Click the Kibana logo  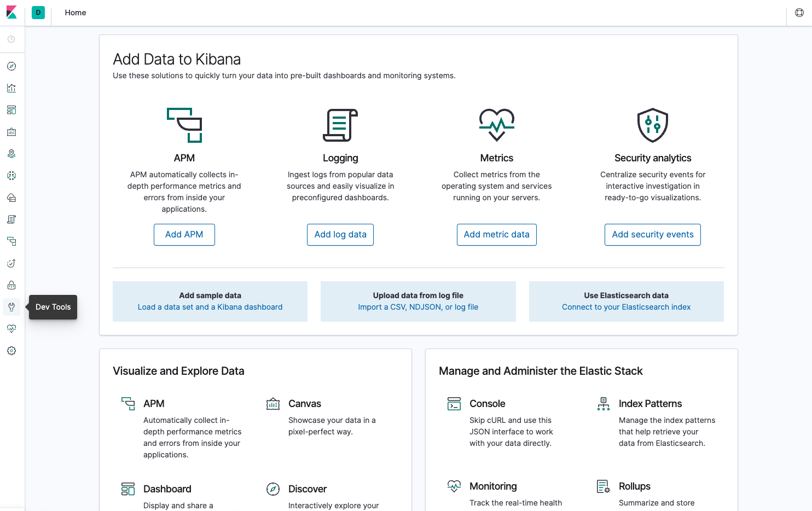coord(11,13)
